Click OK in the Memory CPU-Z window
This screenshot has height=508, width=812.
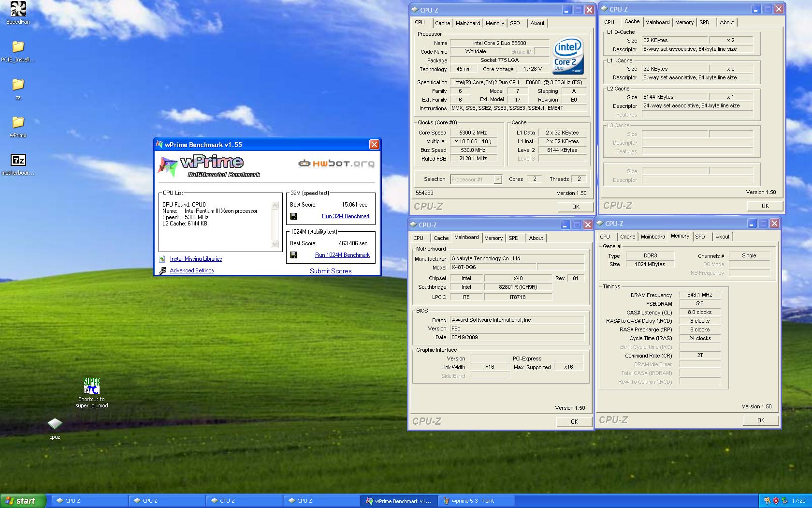tap(761, 420)
